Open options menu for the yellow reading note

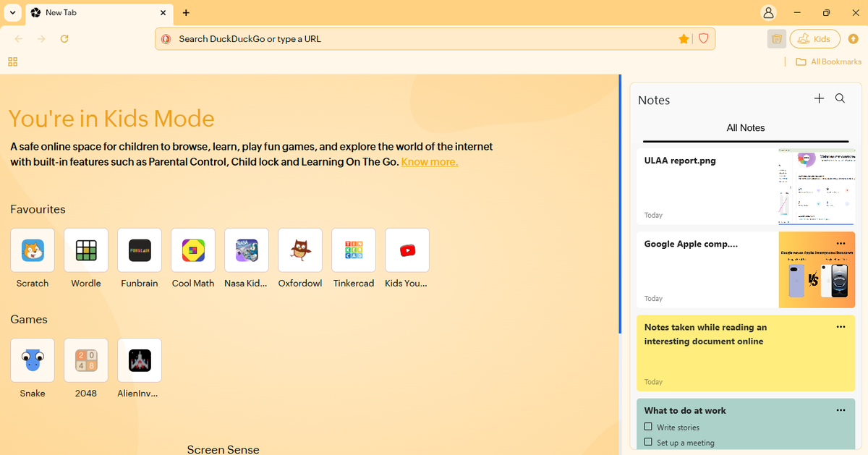841,327
